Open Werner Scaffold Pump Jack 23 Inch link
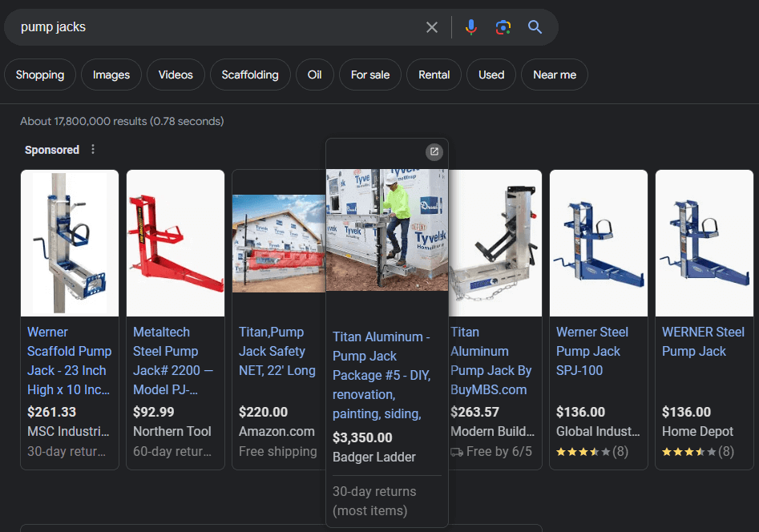 (69, 361)
